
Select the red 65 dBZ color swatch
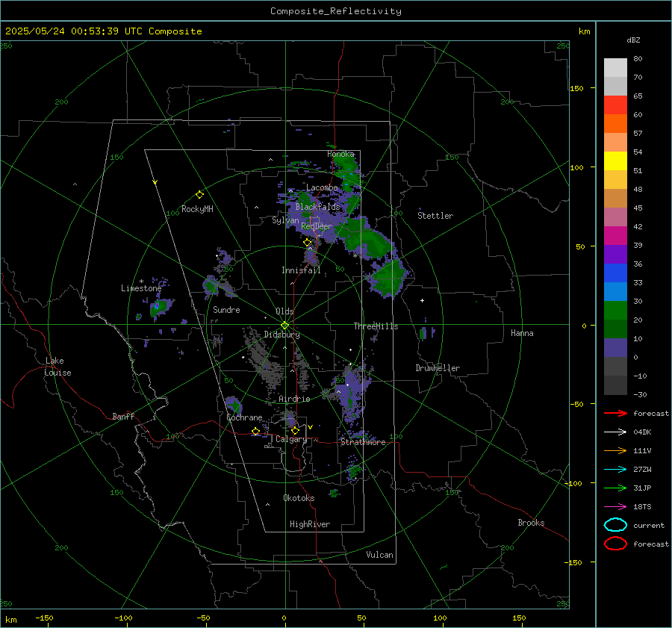click(615, 105)
